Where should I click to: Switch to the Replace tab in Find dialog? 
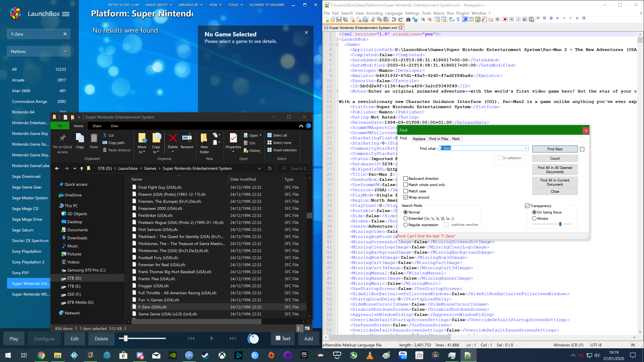[419, 139]
